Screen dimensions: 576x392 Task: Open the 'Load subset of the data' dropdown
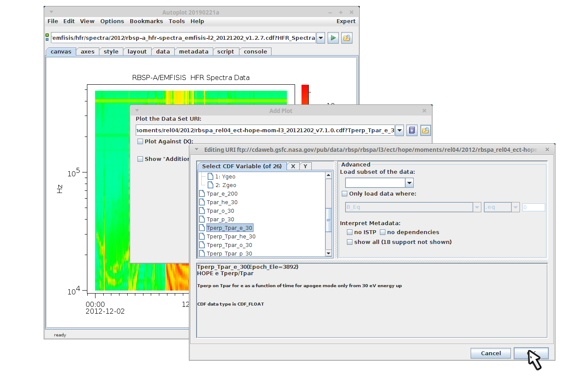point(409,183)
